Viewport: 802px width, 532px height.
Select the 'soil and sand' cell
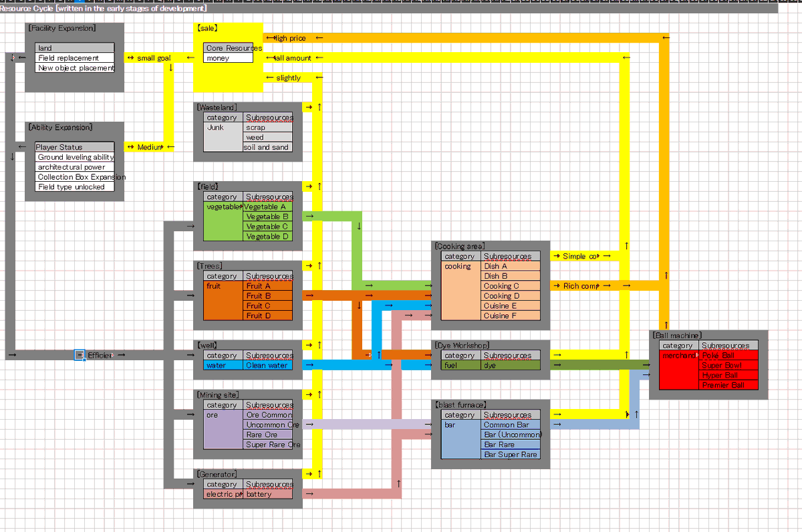(267, 147)
